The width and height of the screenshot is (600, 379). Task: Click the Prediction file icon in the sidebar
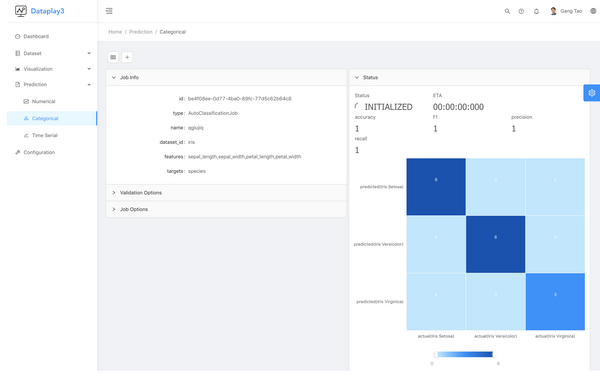click(17, 84)
